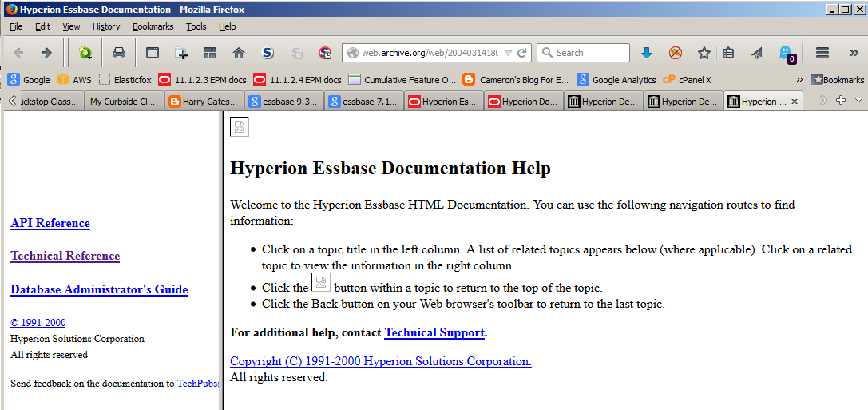
Task: Bookmark this page with the star icon
Action: (704, 53)
